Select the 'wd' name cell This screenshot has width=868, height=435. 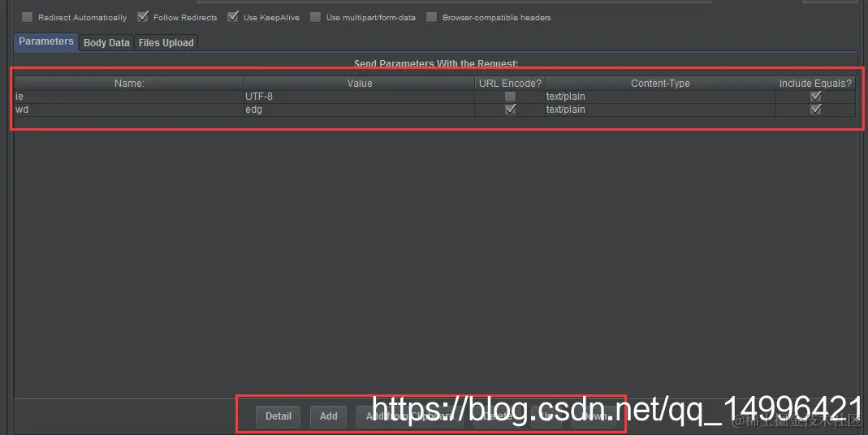(129, 110)
